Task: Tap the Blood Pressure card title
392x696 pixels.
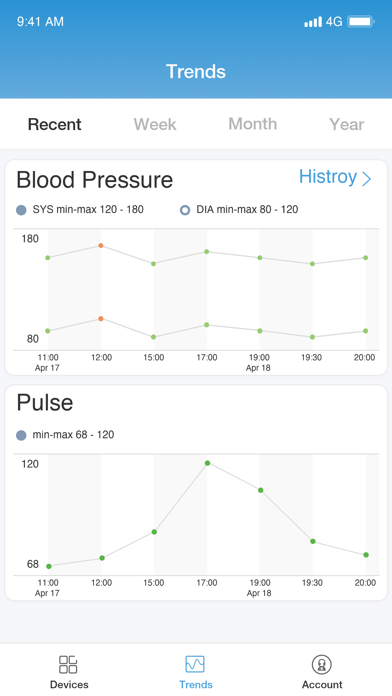Action: [95, 180]
